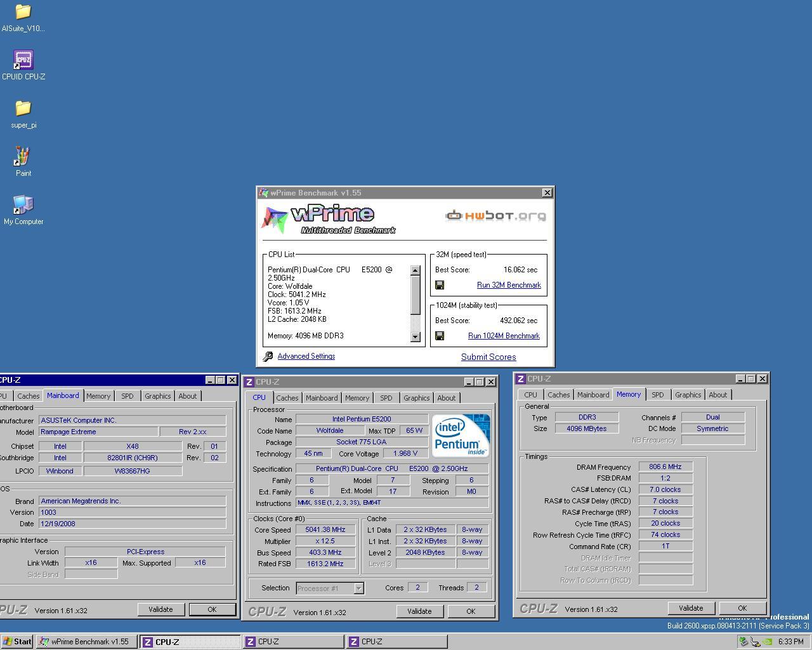The height and width of the screenshot is (650, 812).
Task: Click the save icon under 1024M stability test
Action: (x=440, y=336)
